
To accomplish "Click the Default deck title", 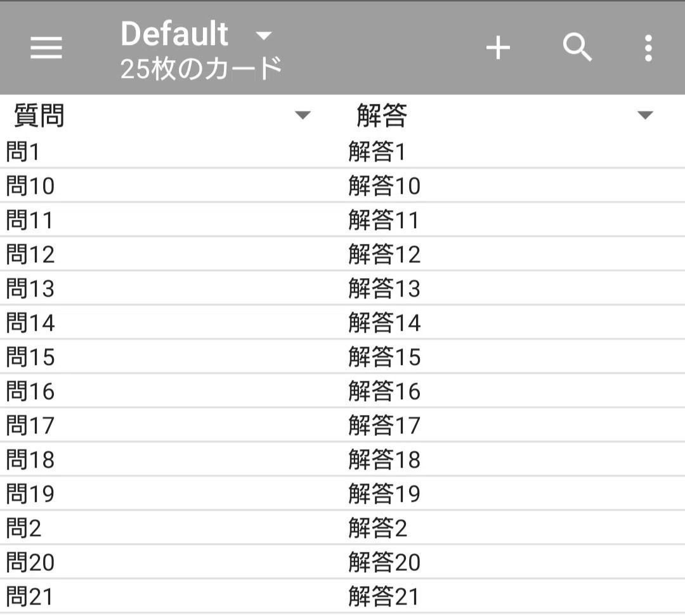I will [x=174, y=34].
